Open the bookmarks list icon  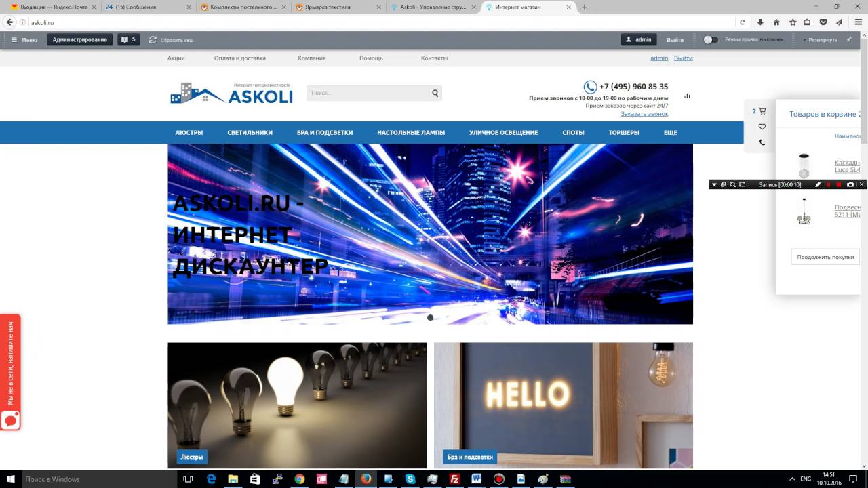807,22
